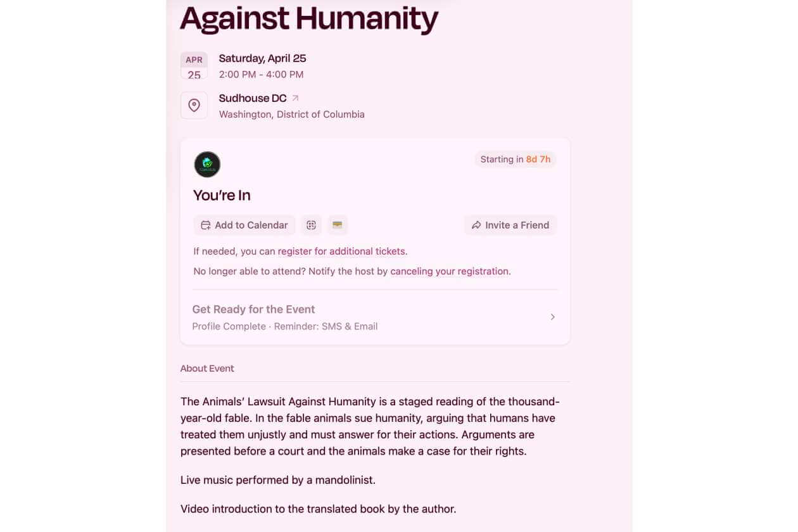Click the Video introduction sentence
This screenshot has height=532, width=798.
(x=318, y=509)
